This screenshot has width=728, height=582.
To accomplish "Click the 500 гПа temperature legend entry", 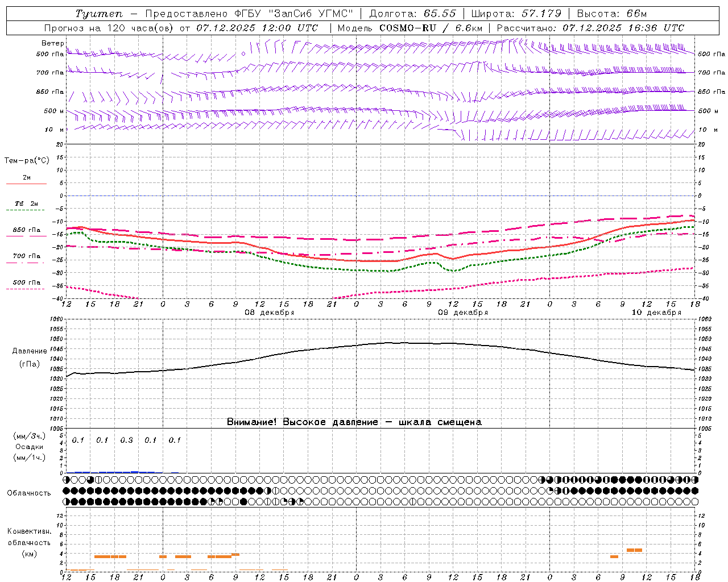I will 26,282.
